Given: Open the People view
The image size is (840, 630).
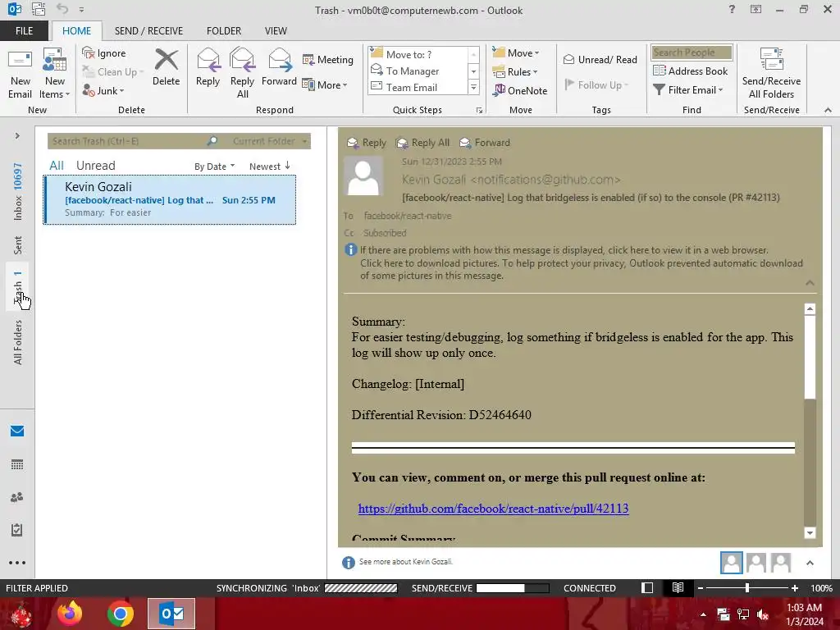Looking at the screenshot, I should 17,497.
